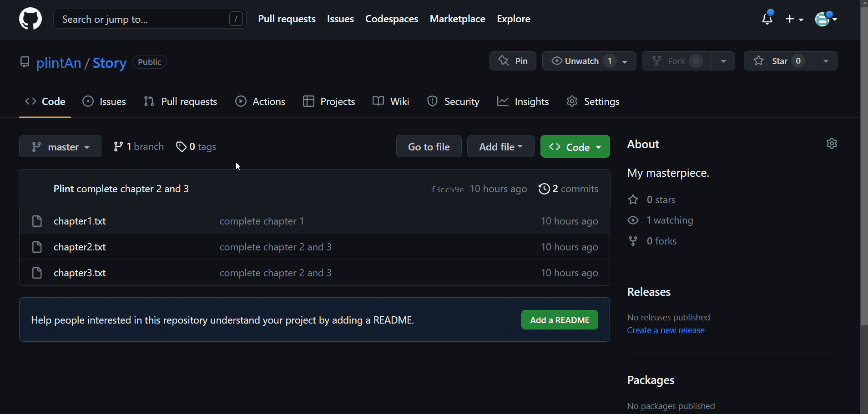Open chapter3.txt file
The image size is (868, 414).
pyautogui.click(x=80, y=273)
